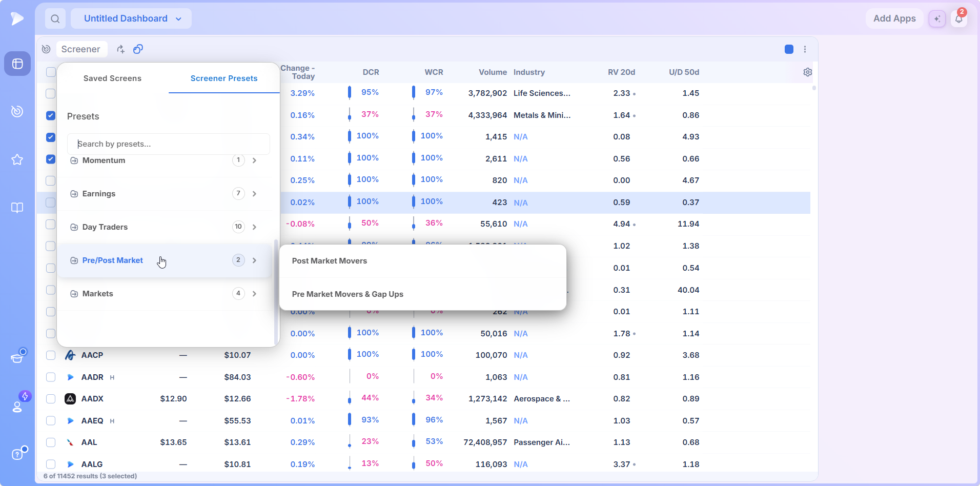This screenshot has width=980, height=486.
Task: Open the watchlist star sidebar icon
Action: [x=17, y=159]
